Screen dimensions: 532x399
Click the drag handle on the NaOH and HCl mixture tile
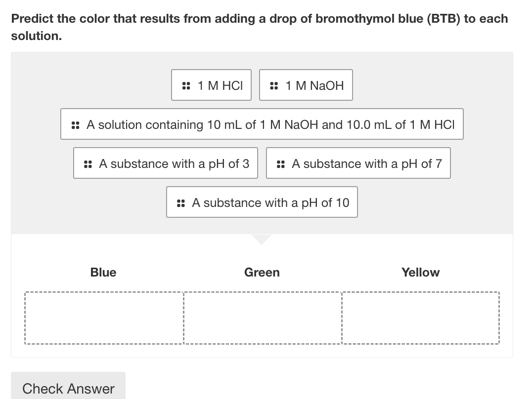point(75,124)
